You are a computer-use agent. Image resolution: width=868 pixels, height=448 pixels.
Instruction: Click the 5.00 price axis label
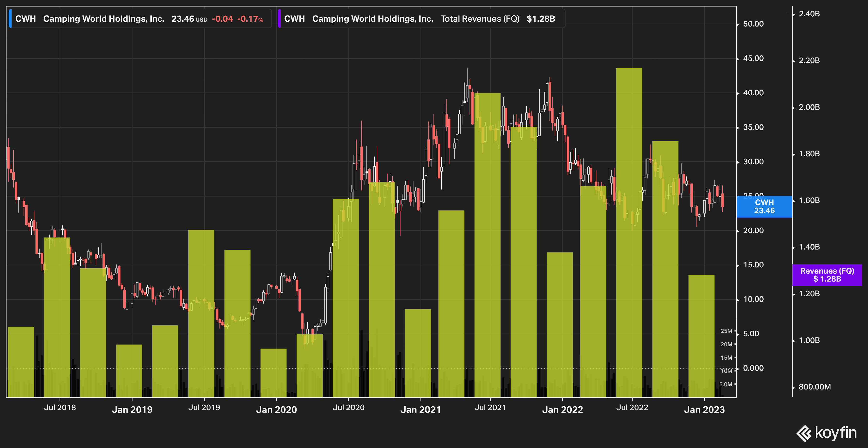click(751, 334)
